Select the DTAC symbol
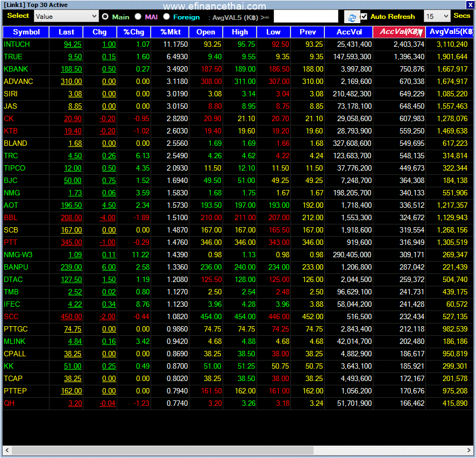This screenshot has height=458, width=476. 13,280
